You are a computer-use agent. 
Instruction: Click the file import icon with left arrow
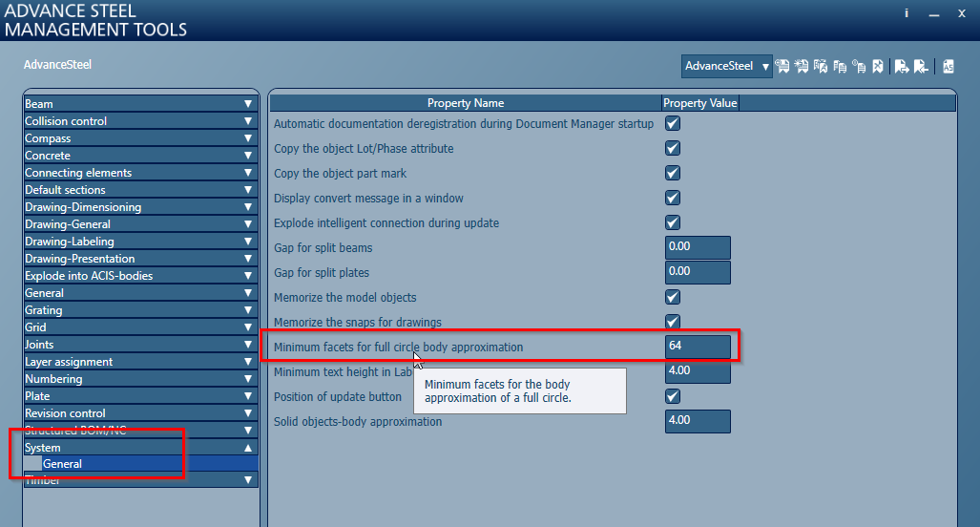(x=921, y=66)
